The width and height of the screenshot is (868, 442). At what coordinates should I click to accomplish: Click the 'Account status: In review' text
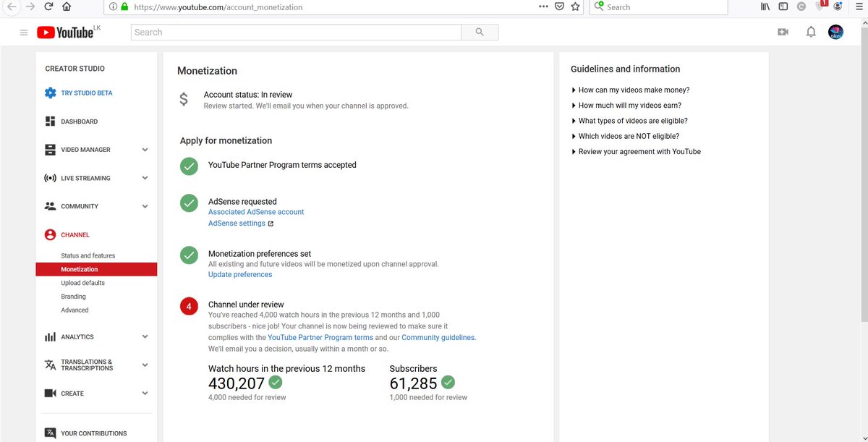248,95
